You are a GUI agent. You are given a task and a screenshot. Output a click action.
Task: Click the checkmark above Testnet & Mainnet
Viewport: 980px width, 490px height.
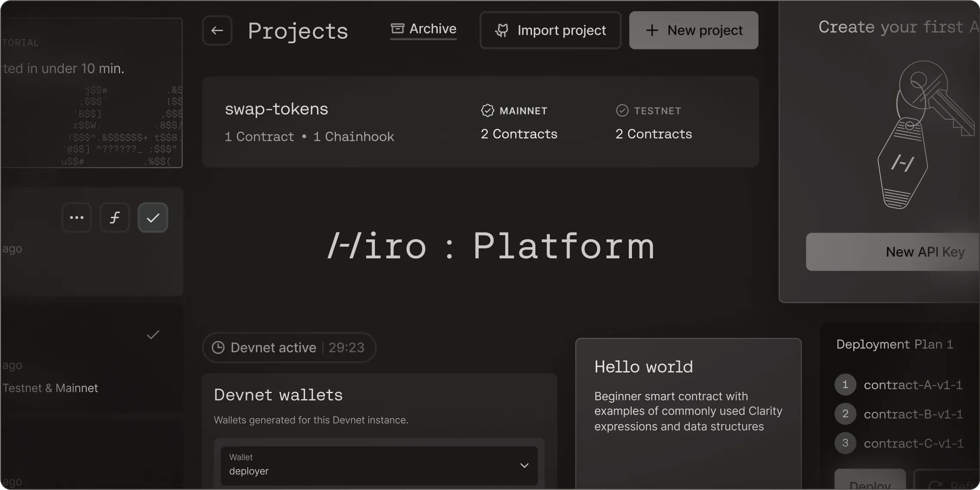[x=153, y=335]
